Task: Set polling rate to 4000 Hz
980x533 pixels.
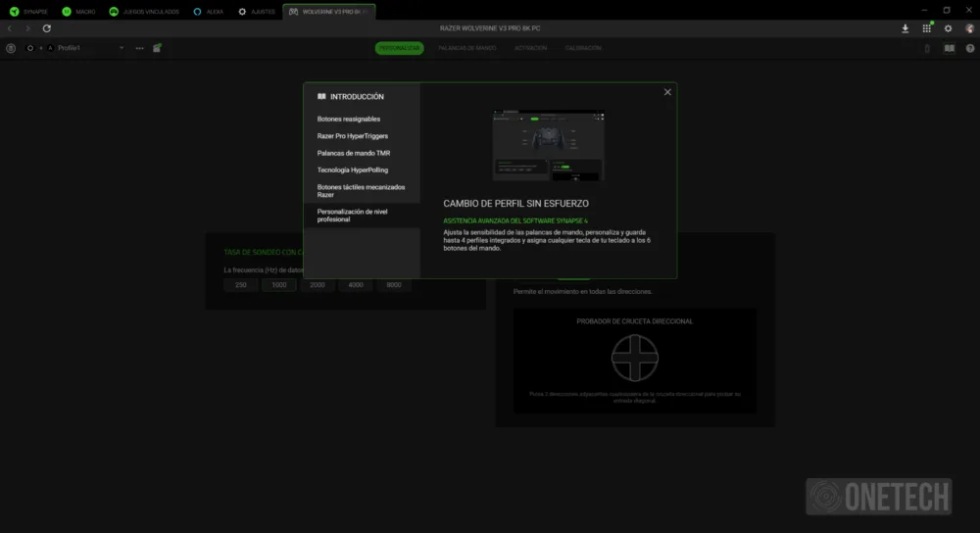Action: coord(356,285)
